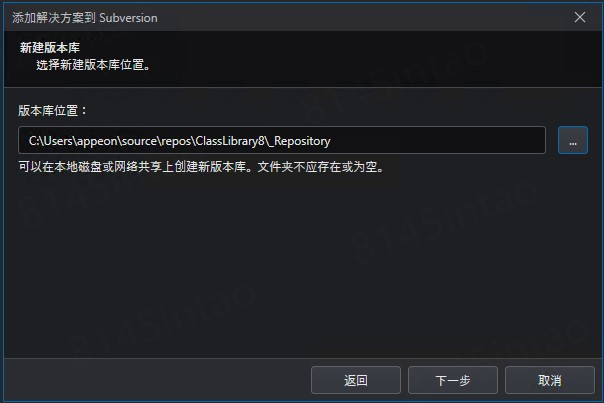Click the 返回 button

tap(356, 380)
